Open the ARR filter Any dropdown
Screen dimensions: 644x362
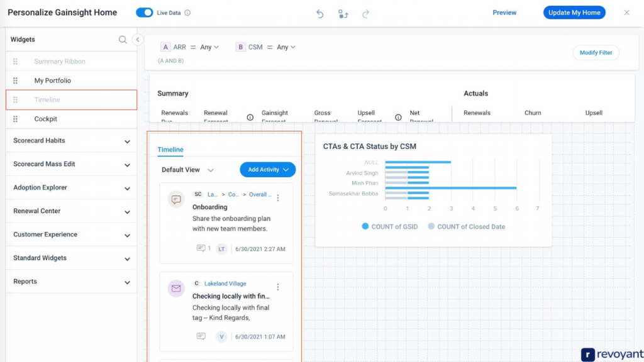point(209,47)
